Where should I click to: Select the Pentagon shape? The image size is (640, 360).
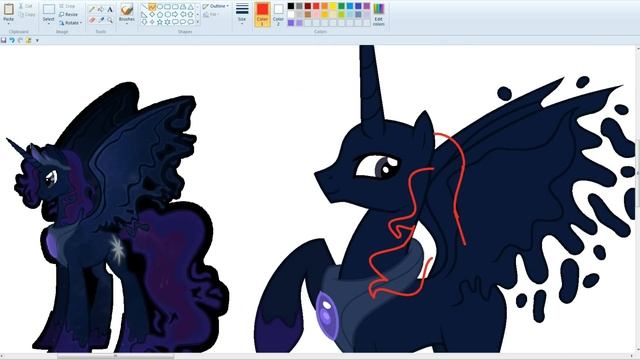[x=160, y=14]
